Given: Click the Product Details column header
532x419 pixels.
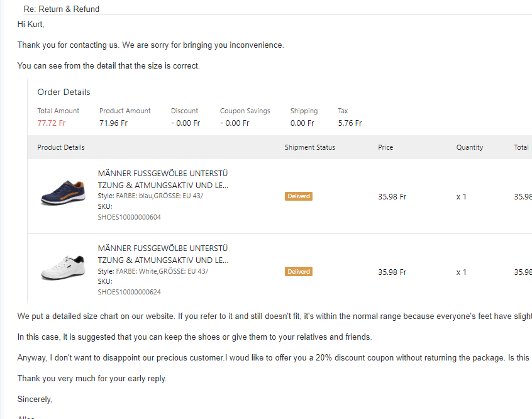Looking at the screenshot, I should [x=61, y=147].
